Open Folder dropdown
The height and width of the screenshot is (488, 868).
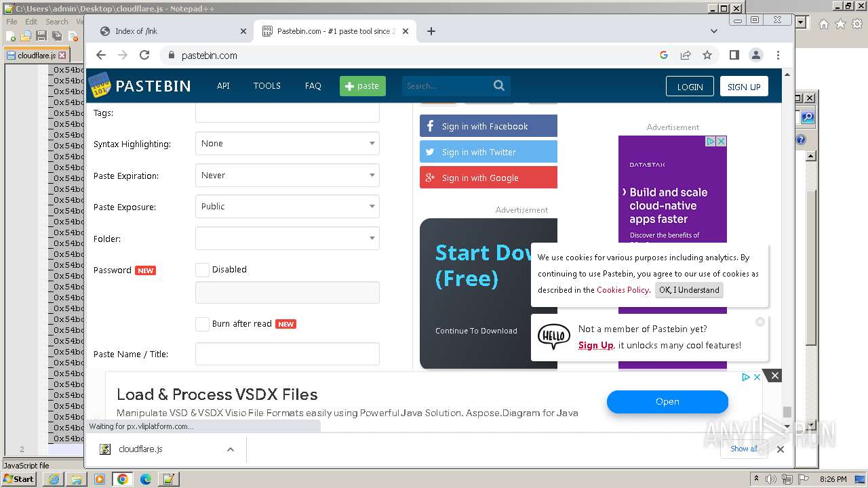point(288,239)
